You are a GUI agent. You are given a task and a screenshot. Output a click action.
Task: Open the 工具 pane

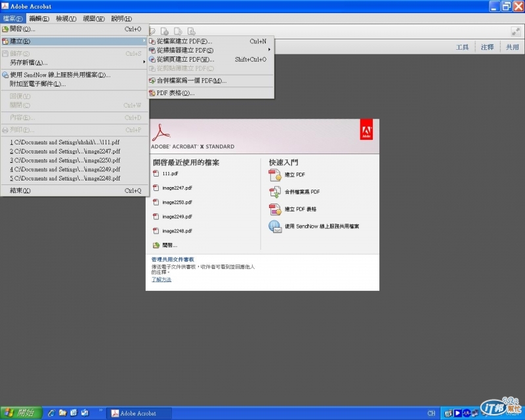click(462, 47)
